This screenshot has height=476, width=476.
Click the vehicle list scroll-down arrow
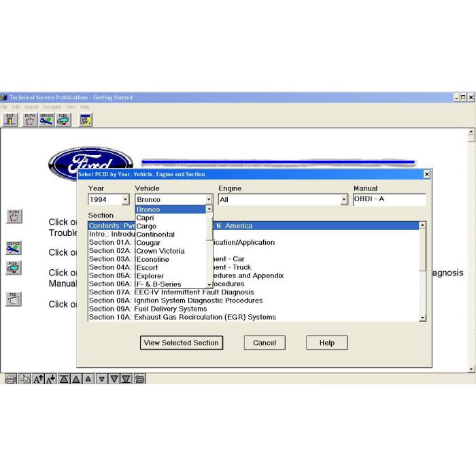(x=209, y=285)
